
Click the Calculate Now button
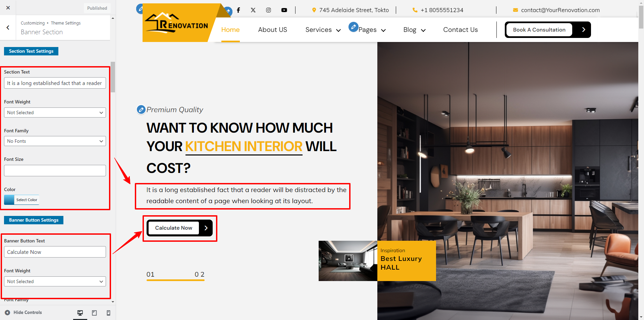coord(179,228)
